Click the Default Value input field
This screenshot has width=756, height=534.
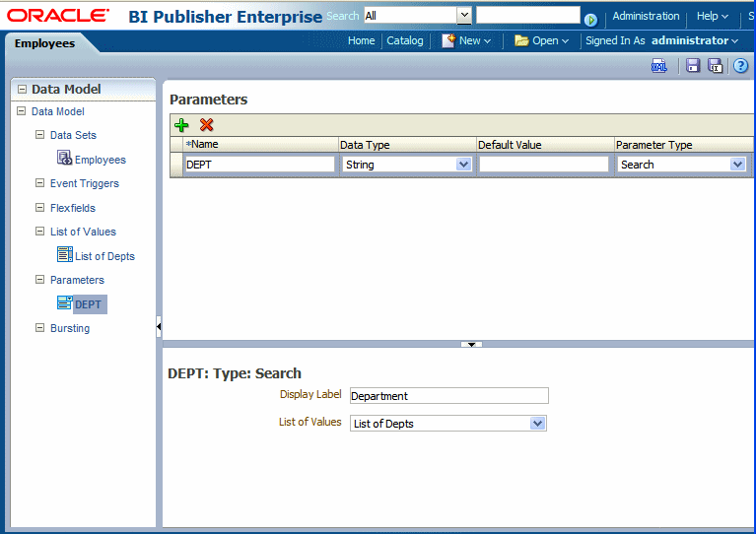pos(544,165)
